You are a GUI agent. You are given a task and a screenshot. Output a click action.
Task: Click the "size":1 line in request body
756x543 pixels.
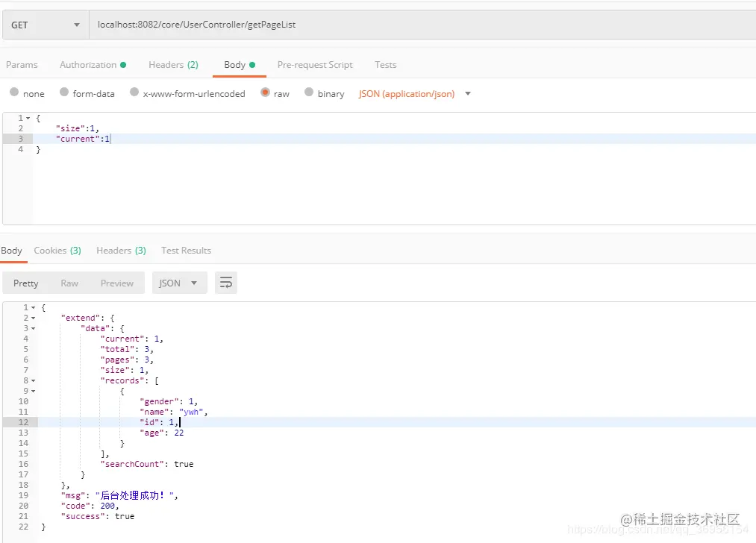[77, 128]
